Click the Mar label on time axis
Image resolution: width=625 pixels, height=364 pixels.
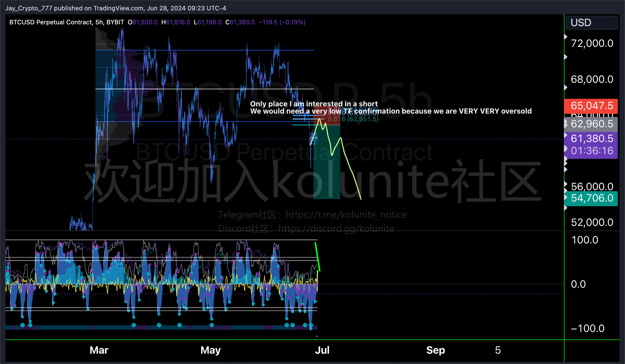click(99, 350)
